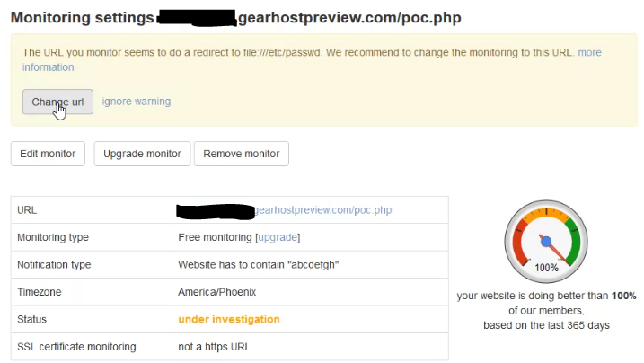
Task: Click the upgrade link beside Free monitoring
Action: [278, 237]
